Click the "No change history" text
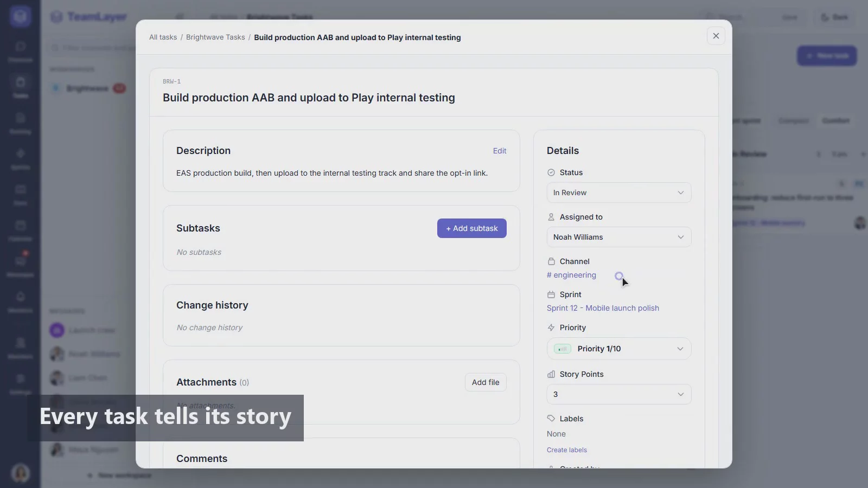The width and height of the screenshot is (868, 488). (x=209, y=328)
